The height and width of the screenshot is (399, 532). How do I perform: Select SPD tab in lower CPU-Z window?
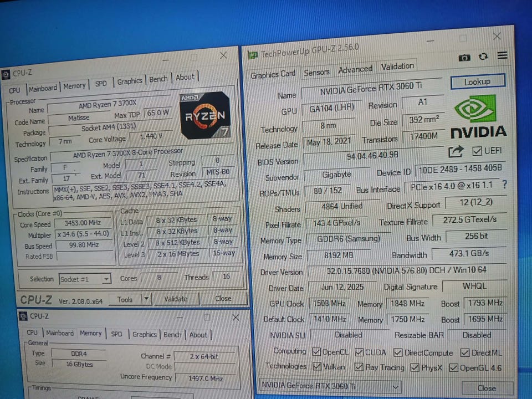click(x=116, y=334)
